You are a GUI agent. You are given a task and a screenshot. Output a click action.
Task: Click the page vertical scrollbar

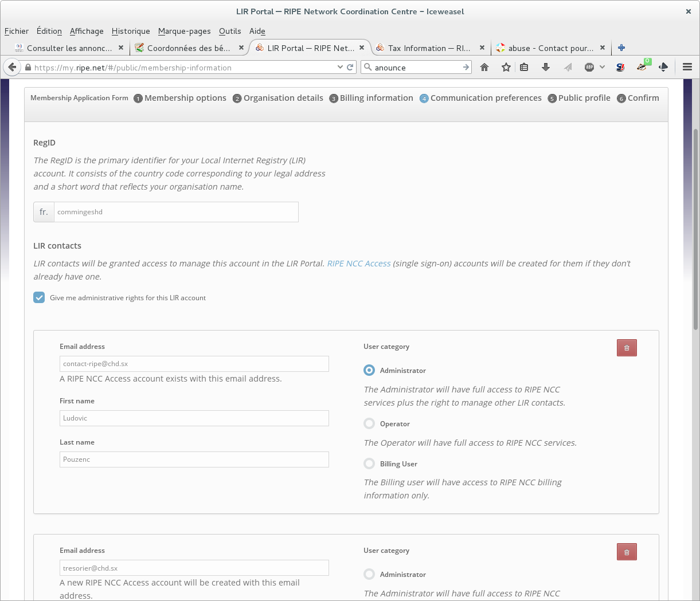(696, 229)
